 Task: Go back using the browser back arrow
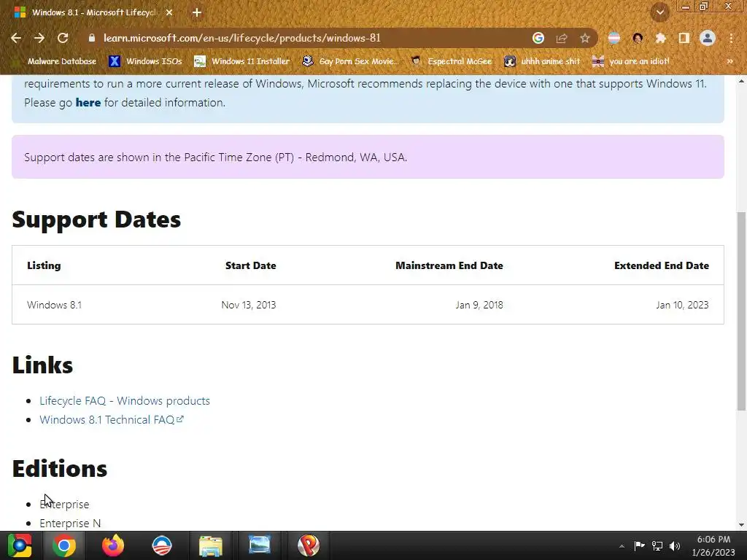pyautogui.click(x=16, y=38)
